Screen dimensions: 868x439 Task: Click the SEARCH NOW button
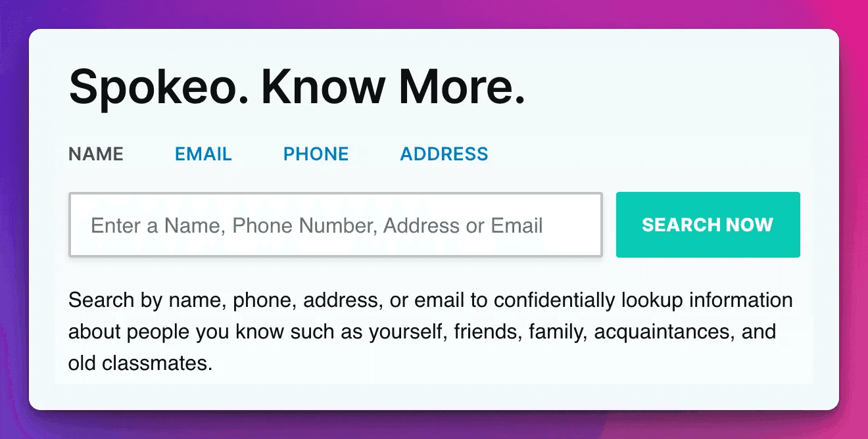708,225
